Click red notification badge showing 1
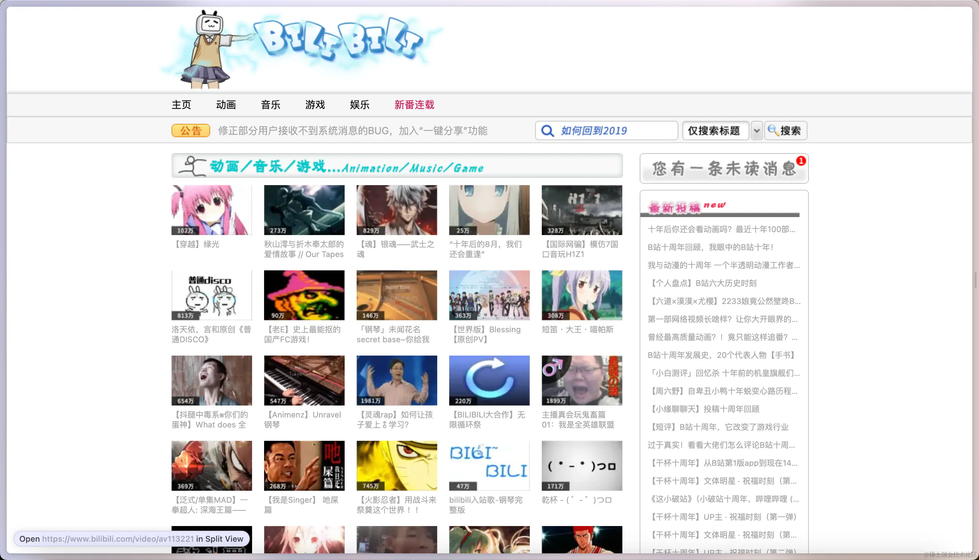 tap(801, 161)
